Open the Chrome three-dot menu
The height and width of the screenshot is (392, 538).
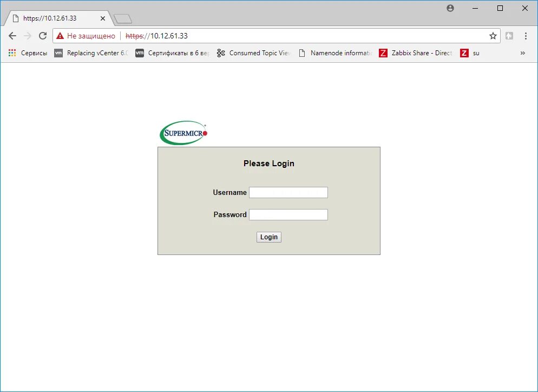pyautogui.click(x=526, y=36)
